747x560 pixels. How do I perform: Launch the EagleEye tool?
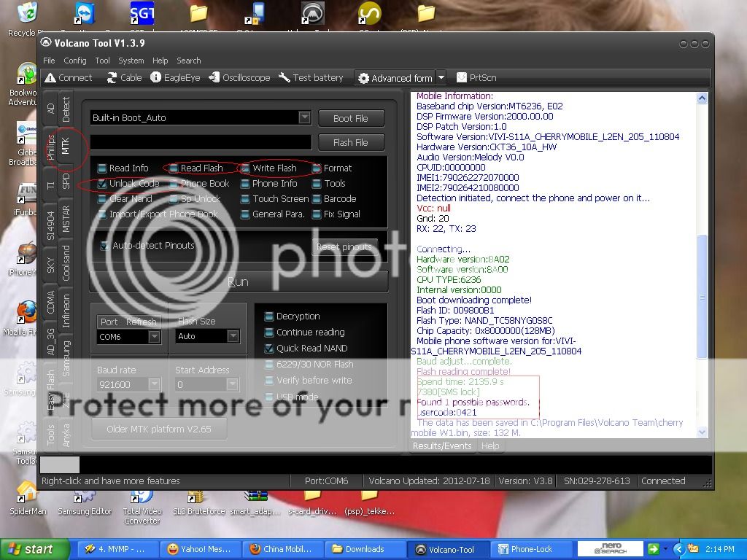coord(156,78)
